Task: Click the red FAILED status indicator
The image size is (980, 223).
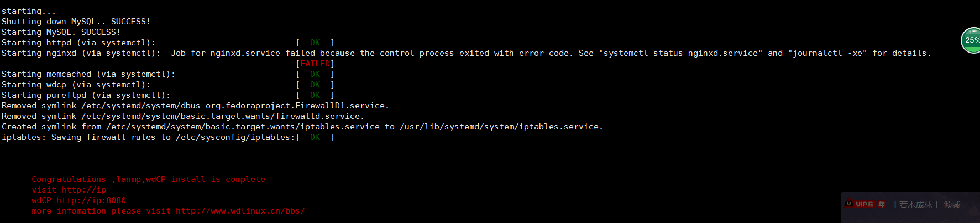Action: (315, 64)
